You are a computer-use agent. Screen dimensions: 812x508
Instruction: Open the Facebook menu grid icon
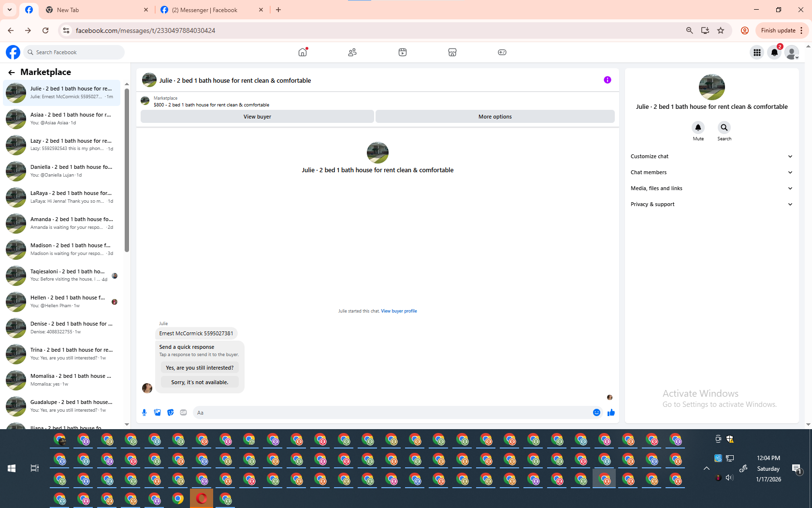click(x=757, y=52)
